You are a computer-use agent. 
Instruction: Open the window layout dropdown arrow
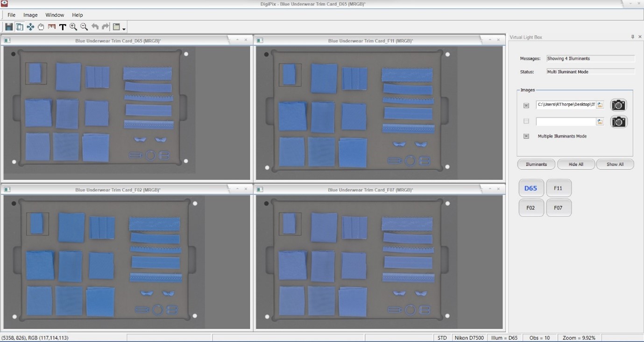click(x=124, y=29)
